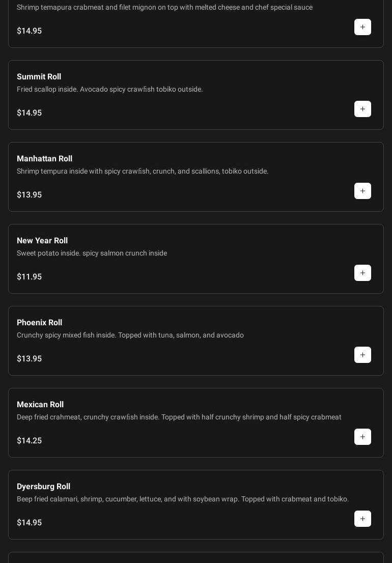Click the Manhattan Roll $13.95 price
The image size is (392, 563).
(29, 195)
